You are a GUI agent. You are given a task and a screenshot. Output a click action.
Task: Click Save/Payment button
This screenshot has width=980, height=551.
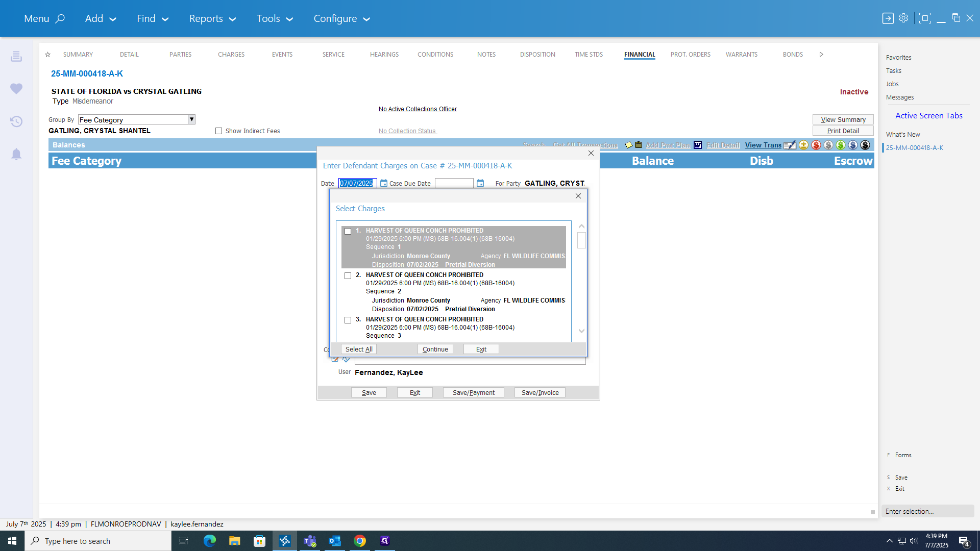pos(474,393)
